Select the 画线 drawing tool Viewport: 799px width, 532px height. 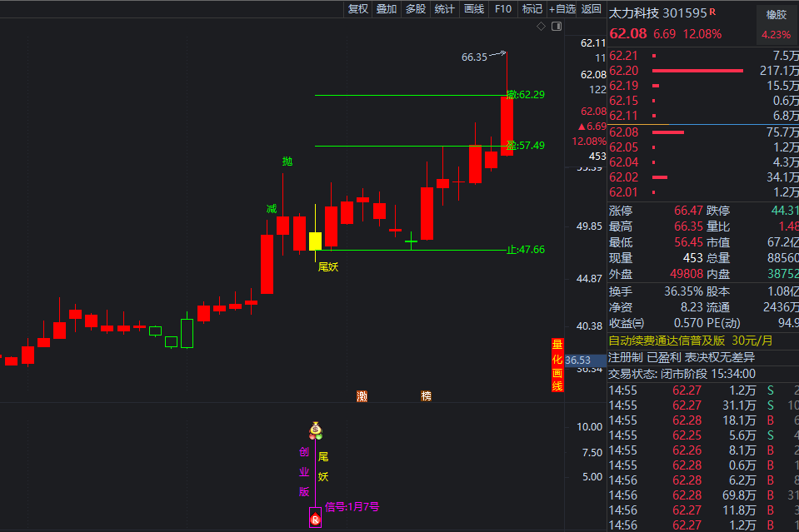pos(473,9)
